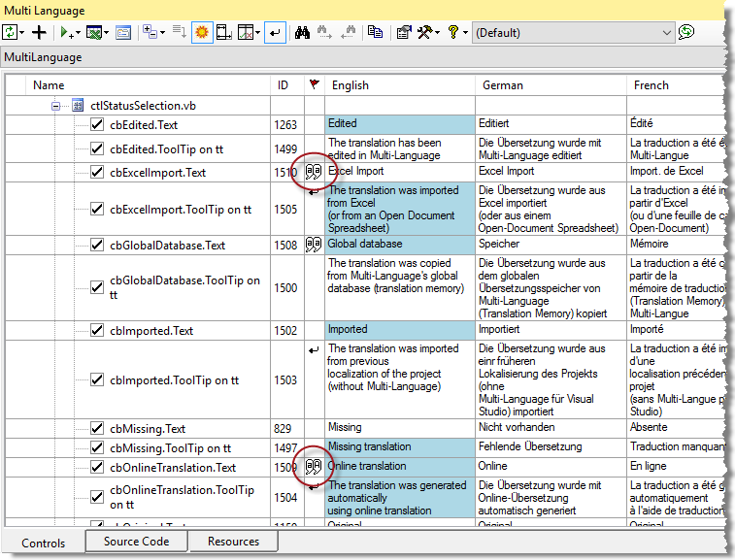Select the English cell 'Missing translation'

tap(369, 447)
